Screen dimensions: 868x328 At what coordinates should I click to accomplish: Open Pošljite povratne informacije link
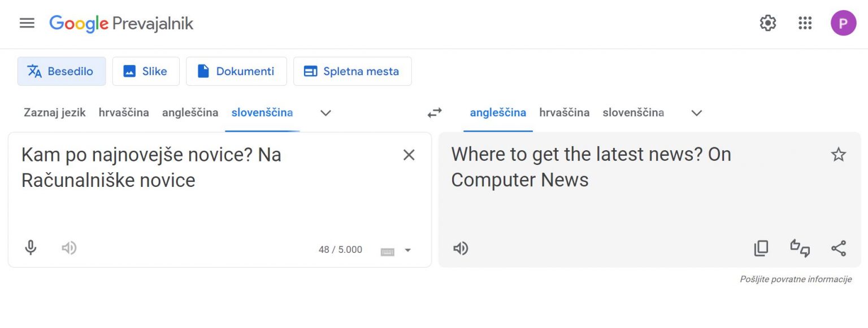[x=796, y=279]
